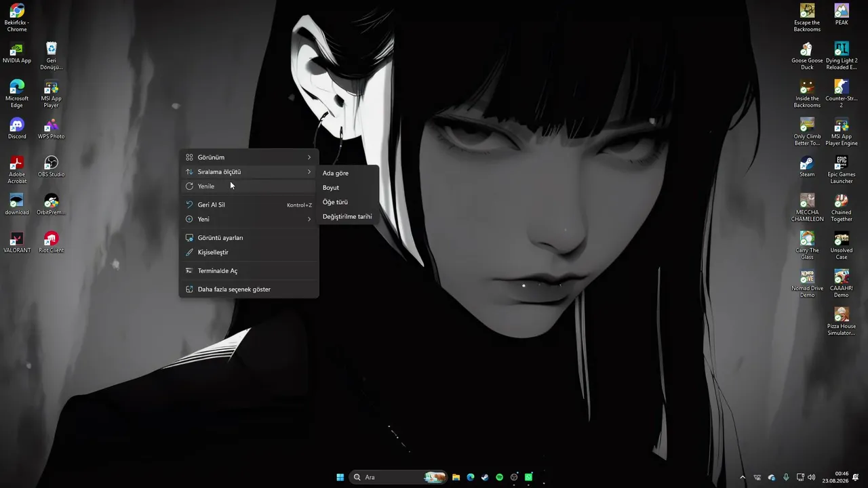This screenshot has width=868, height=488.
Task: Open Kişiselleştir from the context menu
Action: [x=249, y=252]
